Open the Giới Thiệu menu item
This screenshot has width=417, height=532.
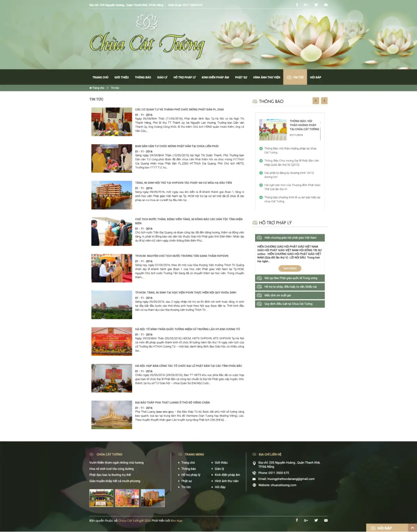(122, 77)
